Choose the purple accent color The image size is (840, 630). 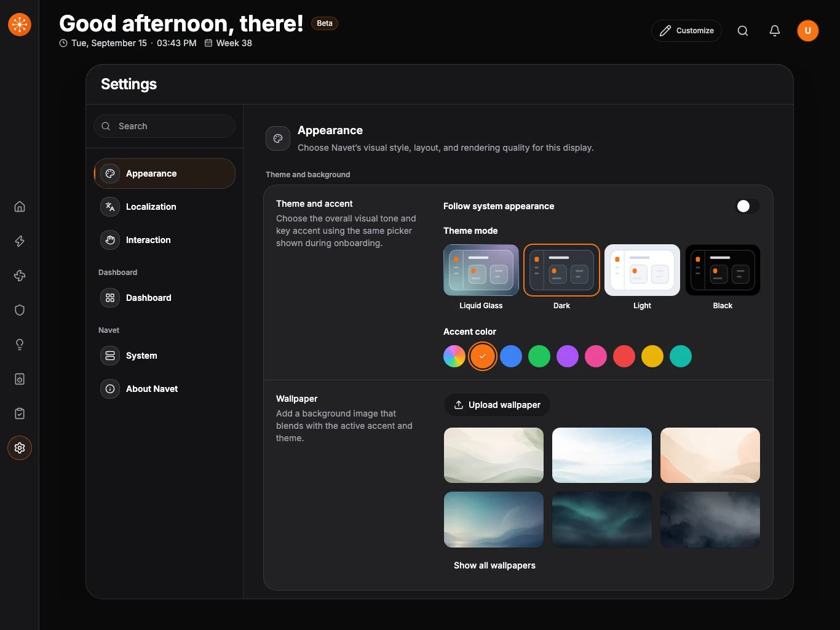point(568,356)
